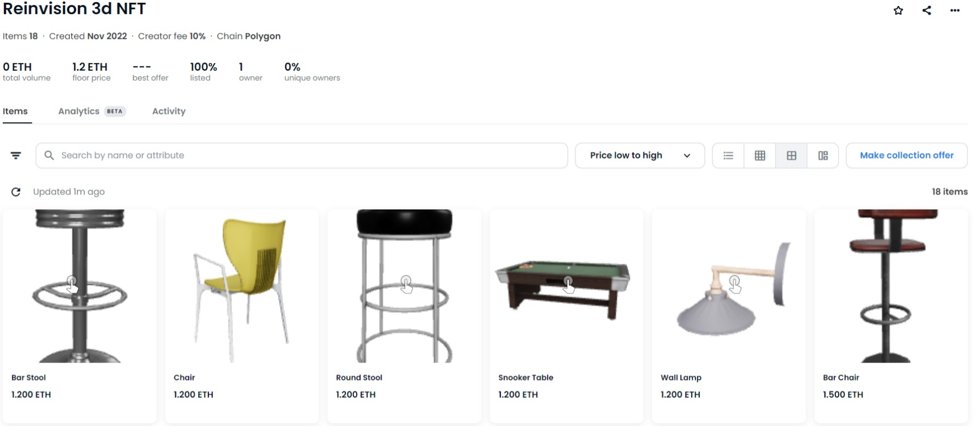The image size is (980, 426).
Task: Click the refresh icon beside Updated
Action: tap(16, 192)
